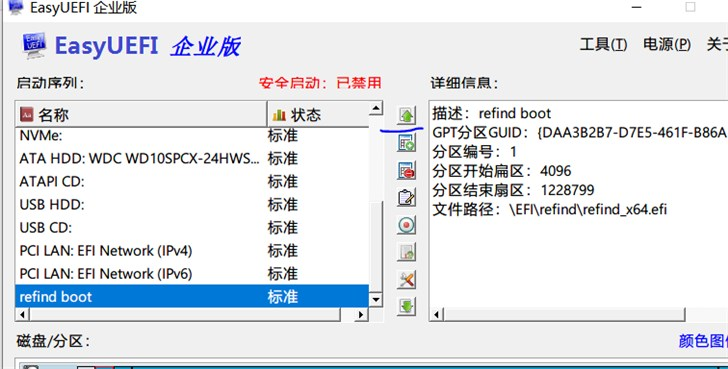Click the one-time boot red circle icon
This screenshot has width=728, height=369.
tap(407, 225)
